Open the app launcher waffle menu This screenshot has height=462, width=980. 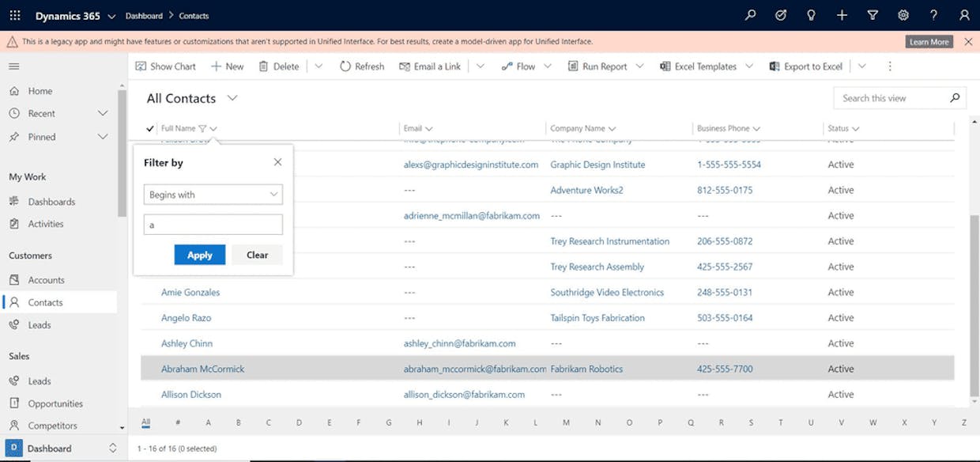point(15,16)
